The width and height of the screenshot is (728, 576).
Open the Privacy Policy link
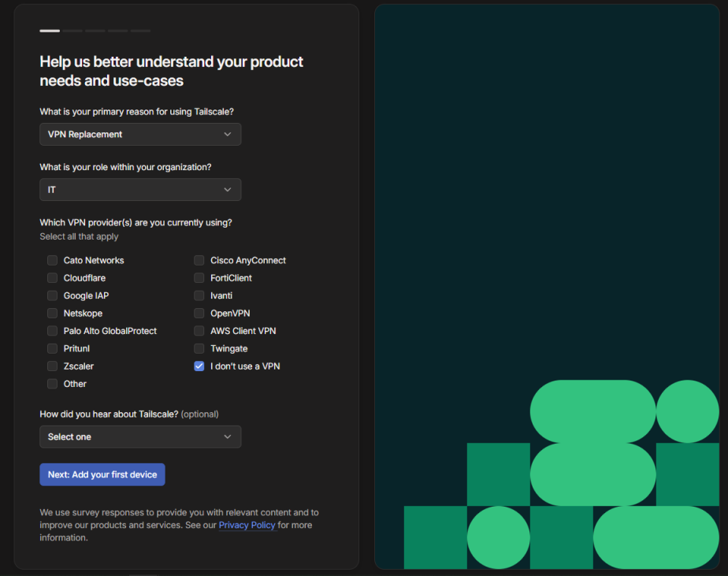(x=247, y=525)
